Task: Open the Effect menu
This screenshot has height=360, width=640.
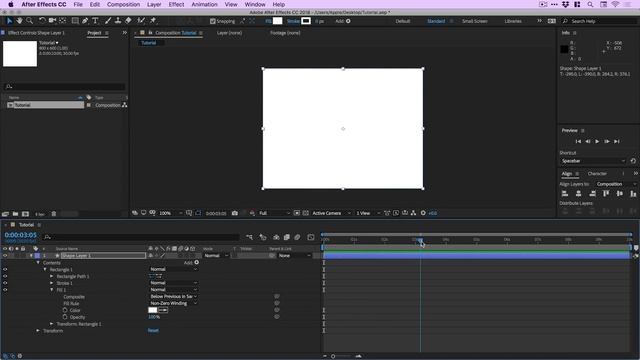Action: pos(176,4)
